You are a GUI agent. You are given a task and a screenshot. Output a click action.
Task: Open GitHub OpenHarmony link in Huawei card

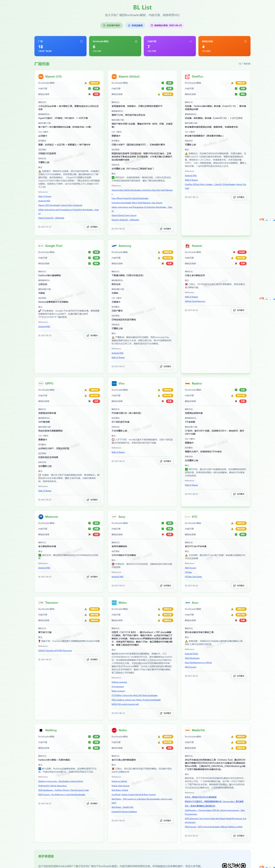coord(195,301)
